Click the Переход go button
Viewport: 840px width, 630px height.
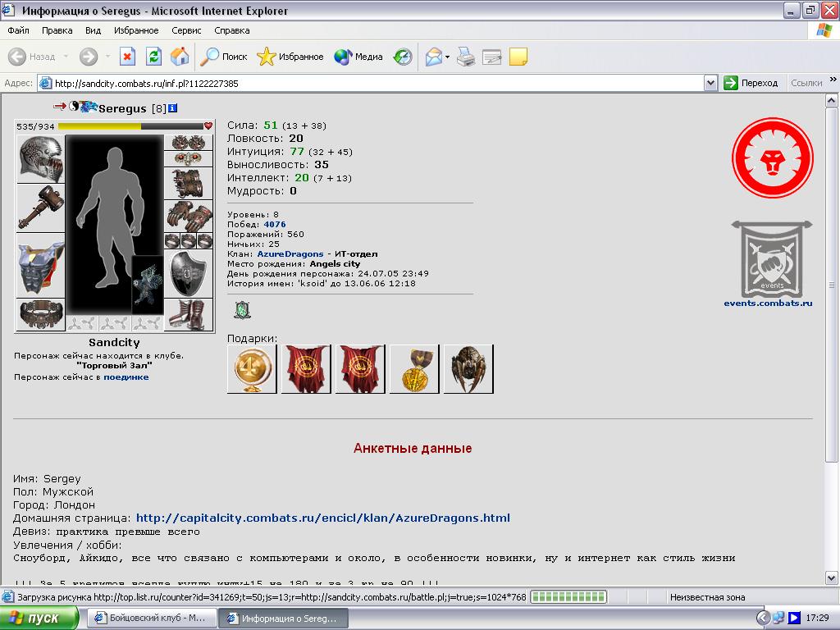click(751, 83)
